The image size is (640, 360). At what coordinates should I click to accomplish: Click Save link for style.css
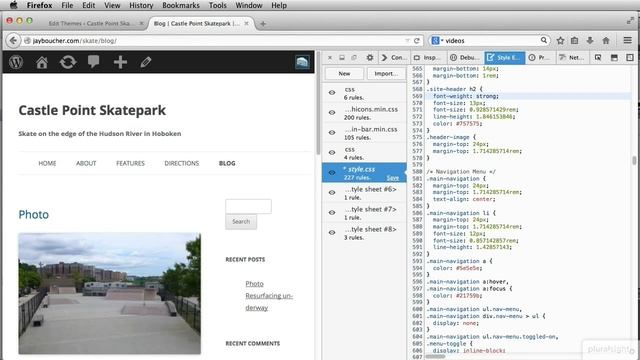[x=393, y=178]
